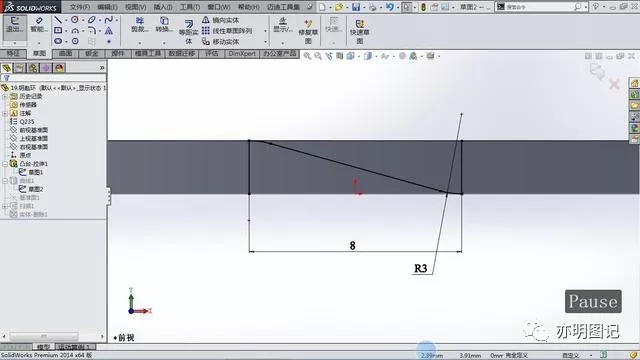Screen dimensions: 640x360
Task: Click the Mirror Entities (镜向实体) tool
Action: point(221,20)
